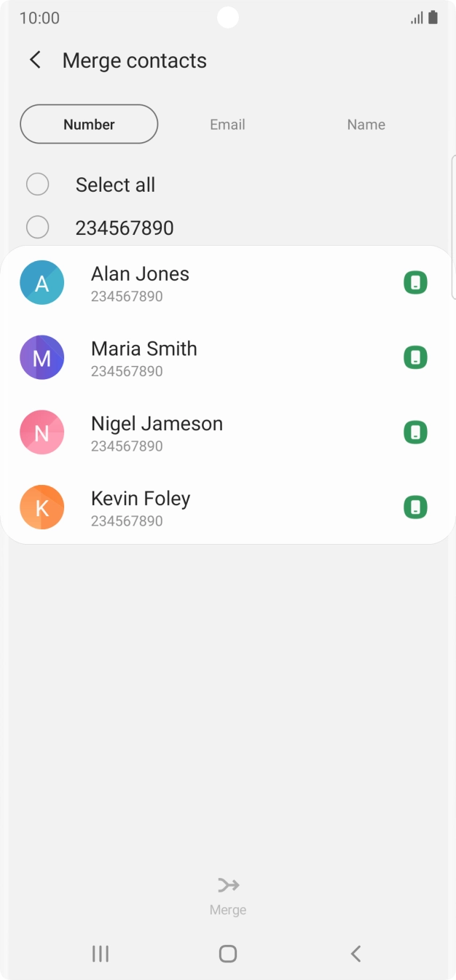Toggle the Select all radio button
This screenshot has width=456, height=980.
[x=37, y=184]
